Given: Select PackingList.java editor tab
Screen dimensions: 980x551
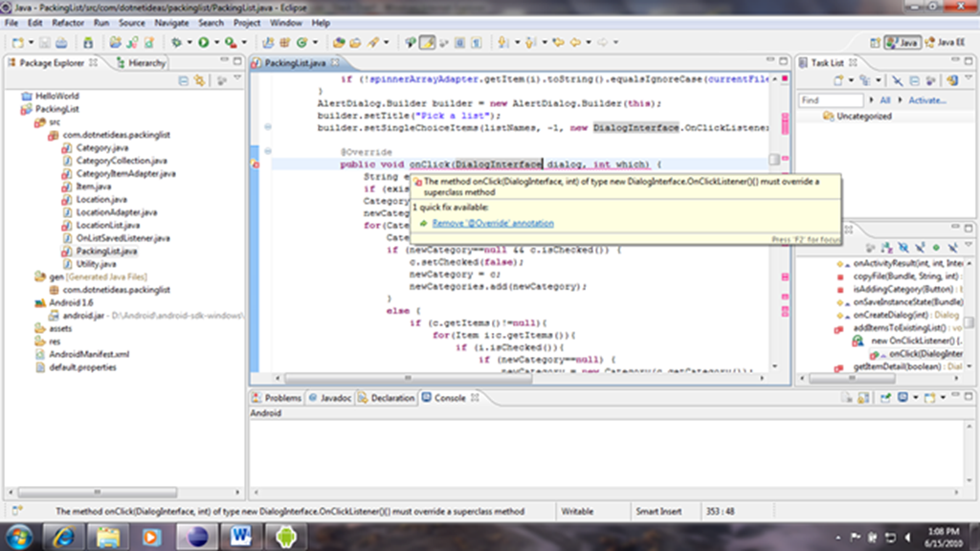Looking at the screenshot, I should click(295, 62).
